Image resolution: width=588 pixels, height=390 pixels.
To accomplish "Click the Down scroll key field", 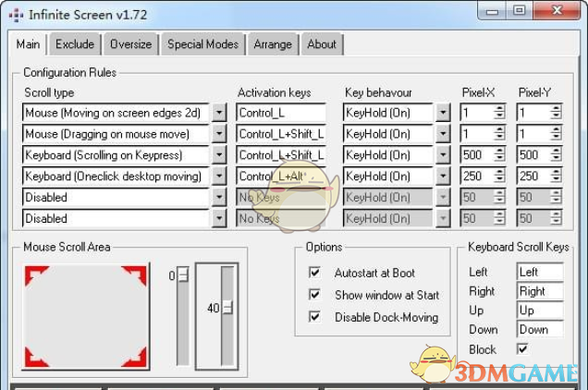I will [x=540, y=330].
